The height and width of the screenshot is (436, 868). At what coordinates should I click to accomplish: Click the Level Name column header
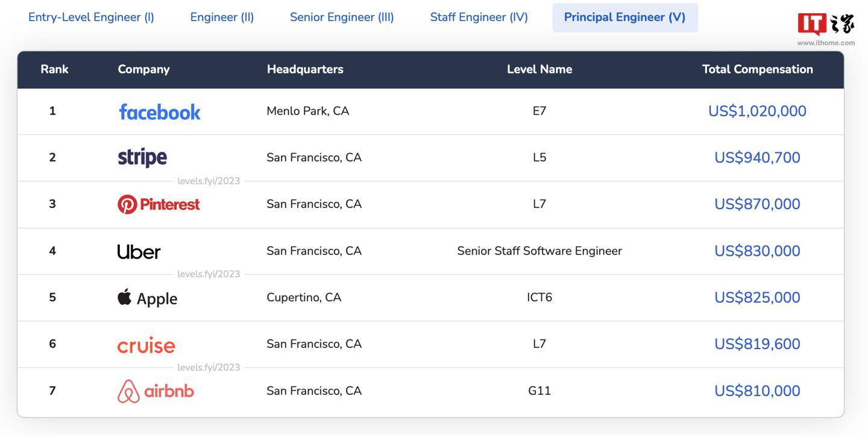pos(539,69)
